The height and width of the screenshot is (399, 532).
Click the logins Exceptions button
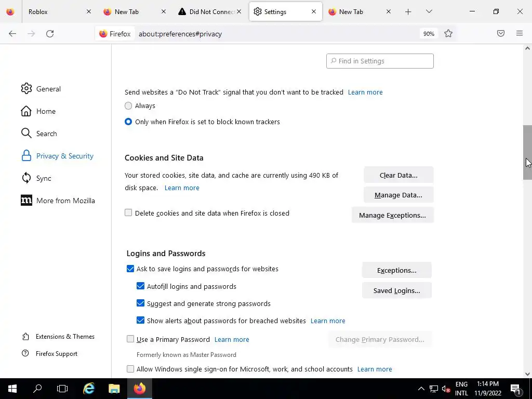click(396, 270)
